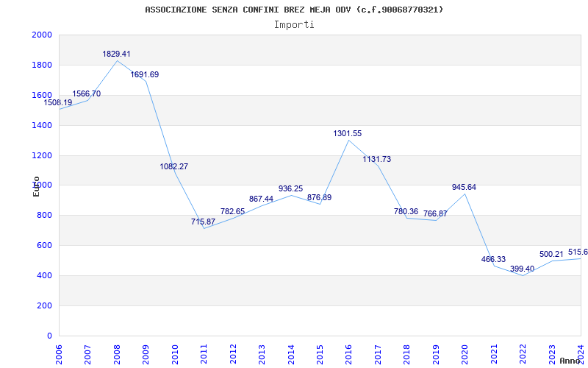The width and height of the screenshot is (588, 368).
Task: Select the data label 936.25
Action: click(x=290, y=189)
